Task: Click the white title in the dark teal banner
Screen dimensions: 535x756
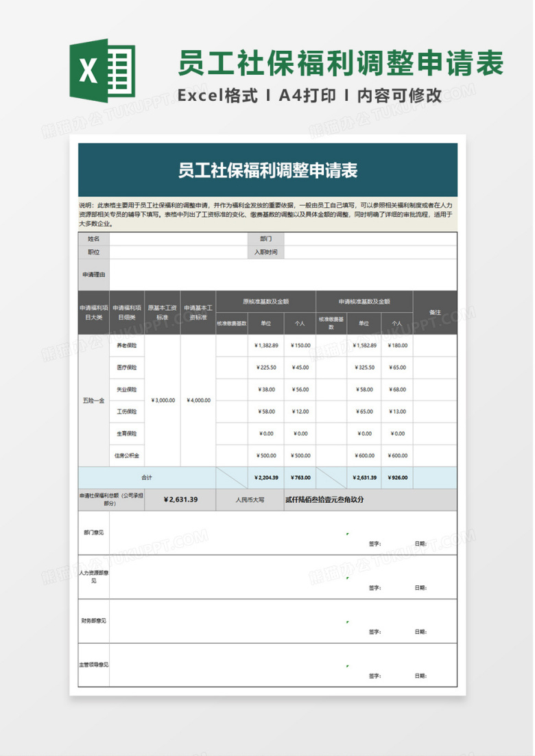Action: [x=267, y=170]
